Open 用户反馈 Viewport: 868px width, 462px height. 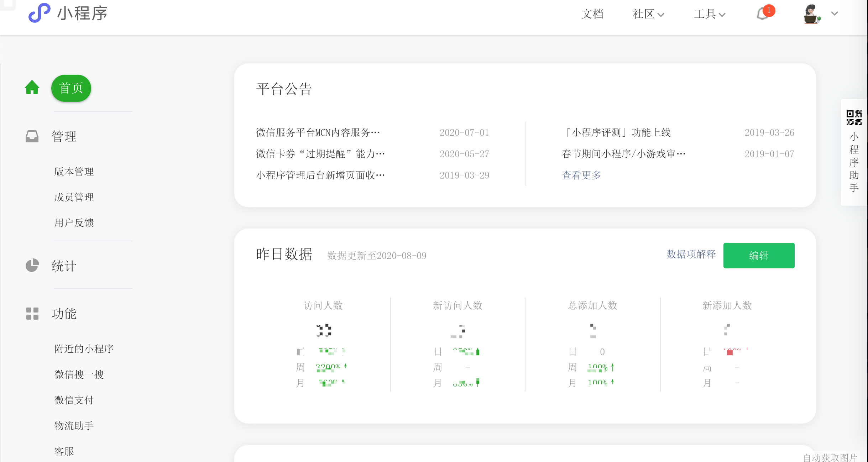point(74,223)
